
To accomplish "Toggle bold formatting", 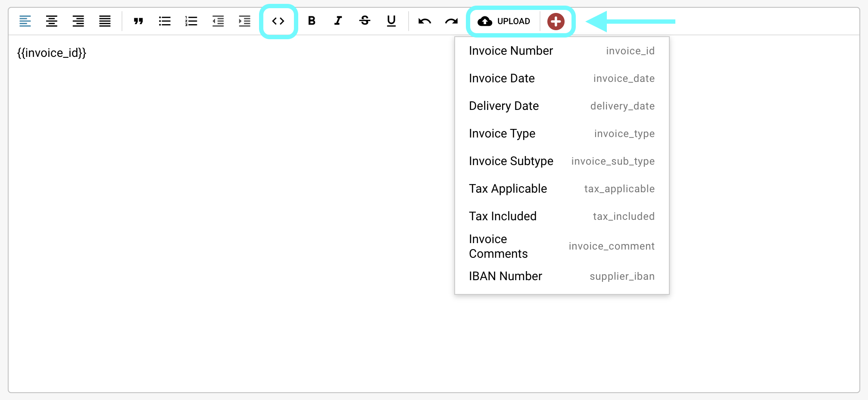I will coord(312,21).
